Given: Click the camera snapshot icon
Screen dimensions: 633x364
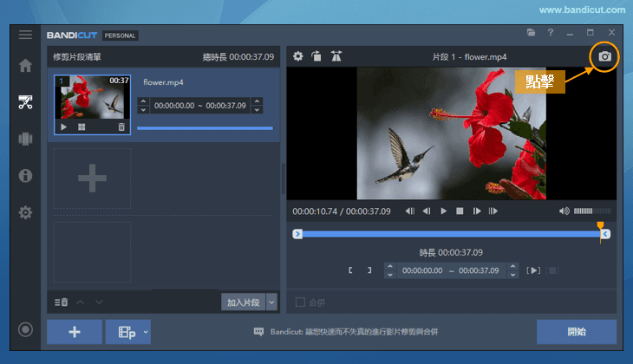Looking at the screenshot, I should [x=604, y=56].
